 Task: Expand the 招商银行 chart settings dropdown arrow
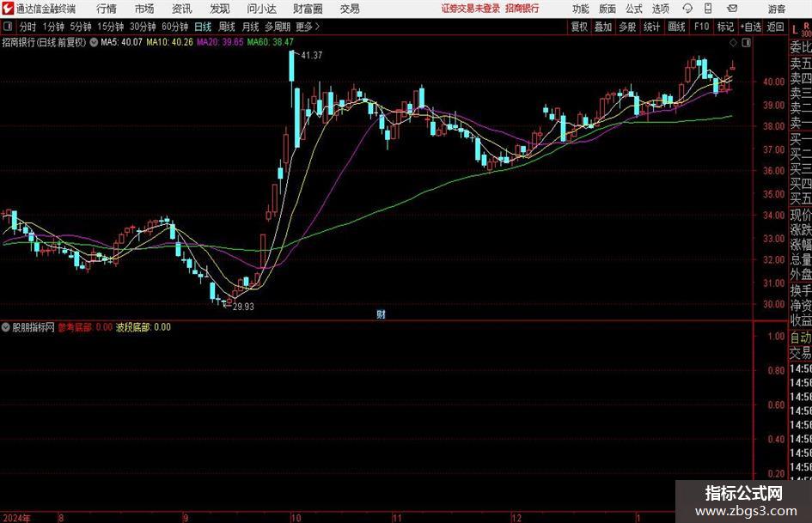point(94,42)
